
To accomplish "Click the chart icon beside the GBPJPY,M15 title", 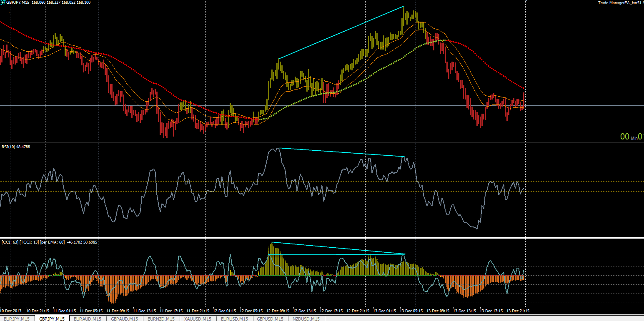I will coord(3,2).
